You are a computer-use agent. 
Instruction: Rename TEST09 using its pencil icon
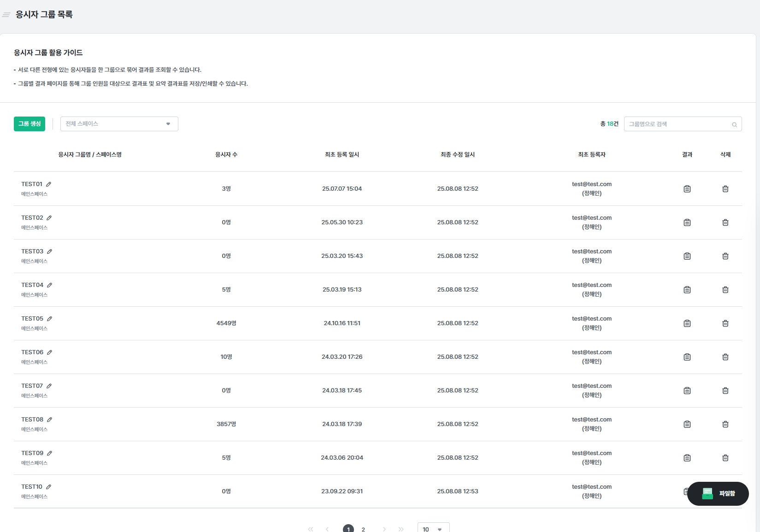(x=49, y=453)
